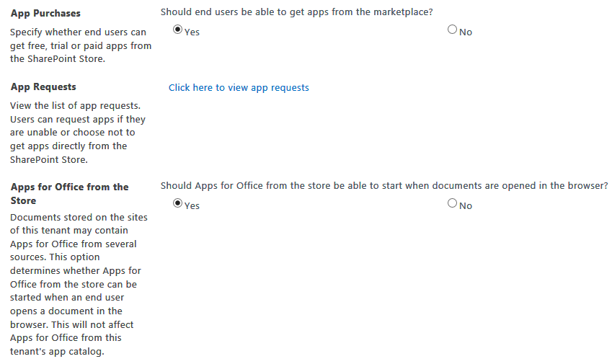Click the App Purchases description paragraph

(x=78, y=45)
